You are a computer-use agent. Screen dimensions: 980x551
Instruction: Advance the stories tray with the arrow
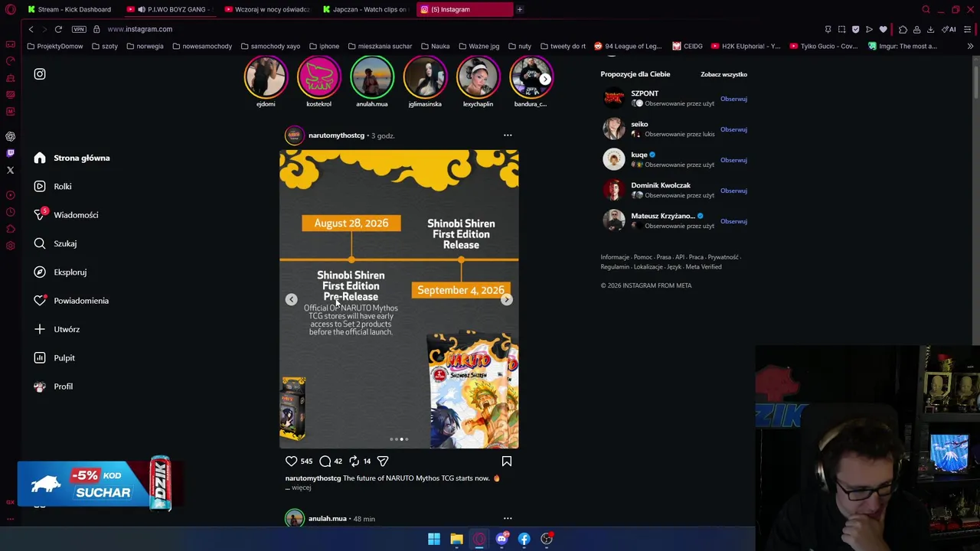point(544,80)
